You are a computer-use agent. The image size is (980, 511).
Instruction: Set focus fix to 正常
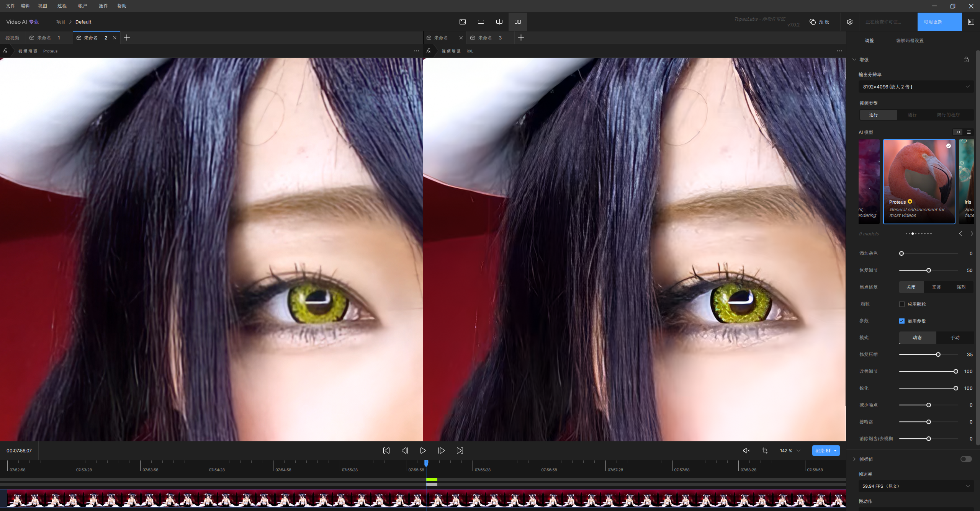936,287
